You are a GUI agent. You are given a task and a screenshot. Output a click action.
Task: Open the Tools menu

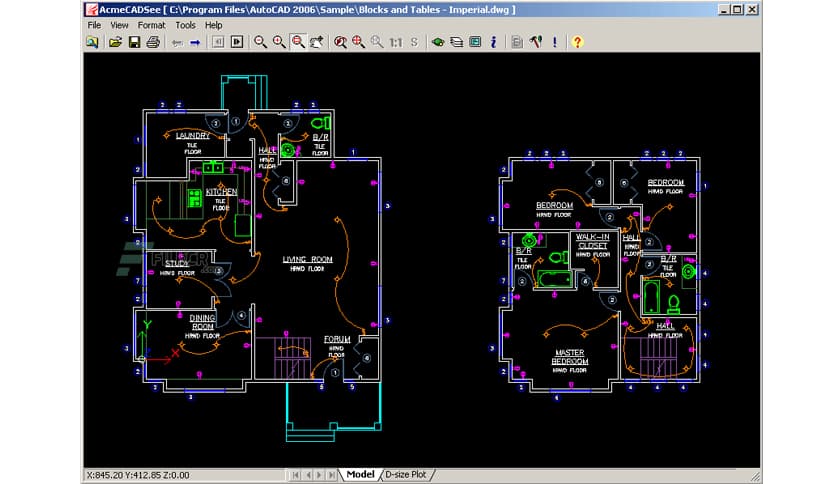click(185, 24)
